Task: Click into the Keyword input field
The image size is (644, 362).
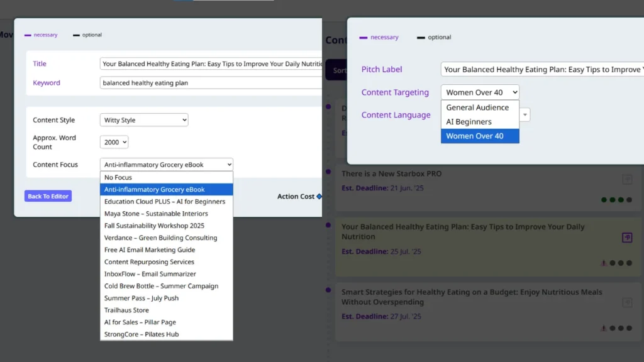Action: pyautogui.click(x=211, y=83)
